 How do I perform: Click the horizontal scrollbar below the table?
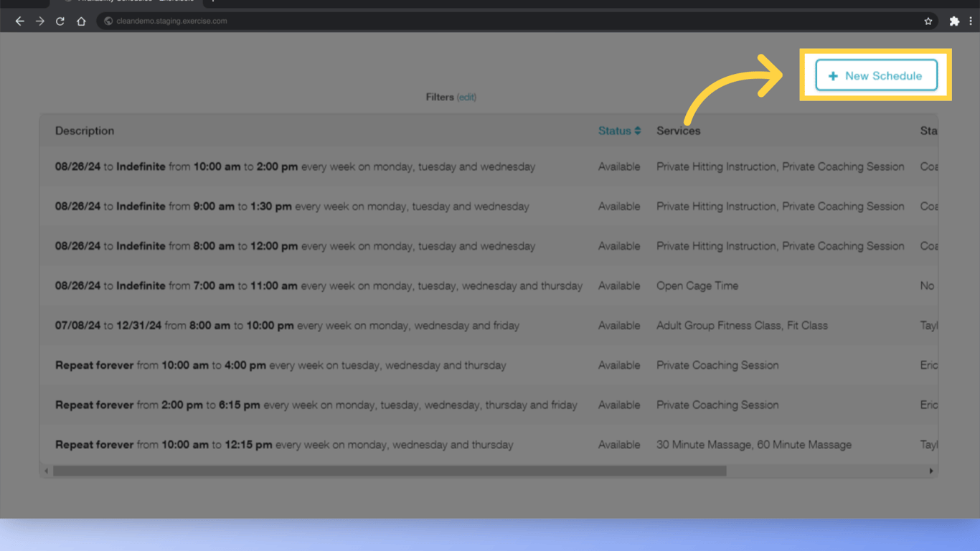click(387, 471)
